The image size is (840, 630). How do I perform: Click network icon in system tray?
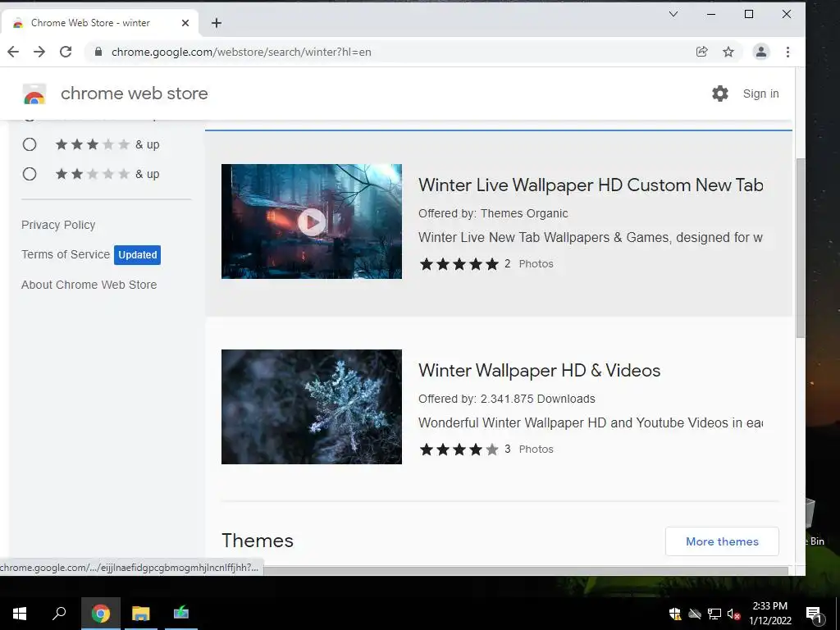(714, 614)
